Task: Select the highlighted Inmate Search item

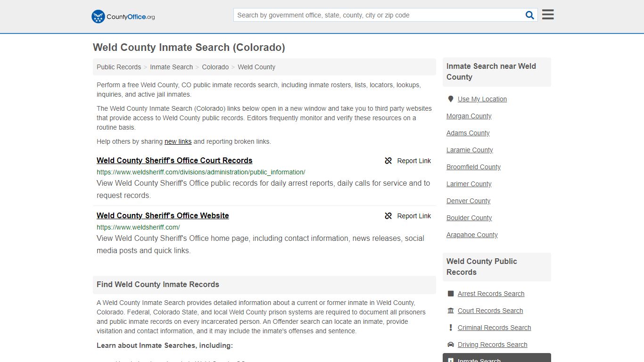Action: [497, 358]
